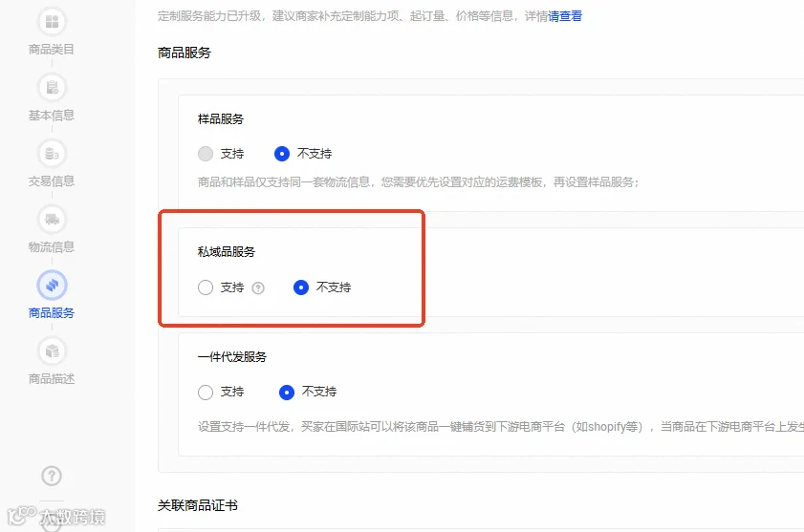This screenshot has width=804, height=532.
Task: Select the 商品服务 step icon
Action: pos(52,285)
